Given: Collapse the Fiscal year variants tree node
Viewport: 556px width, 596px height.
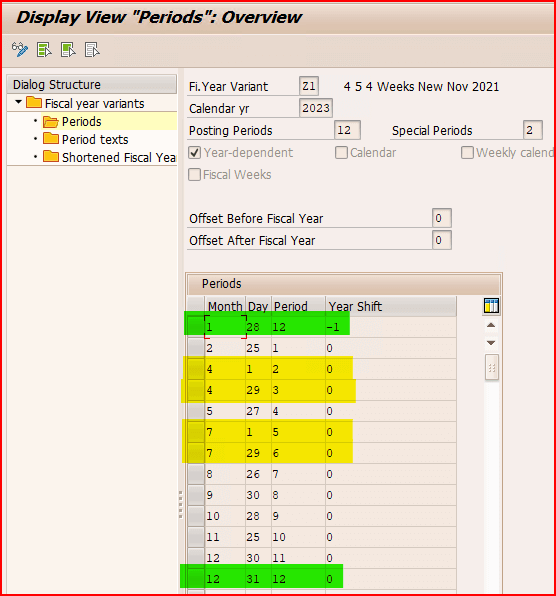Looking at the screenshot, I should coord(18,102).
